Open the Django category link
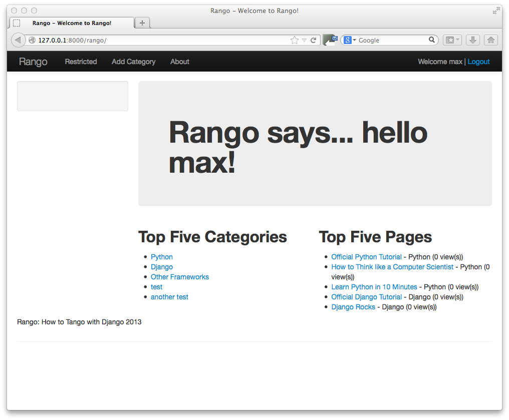 pyautogui.click(x=162, y=267)
